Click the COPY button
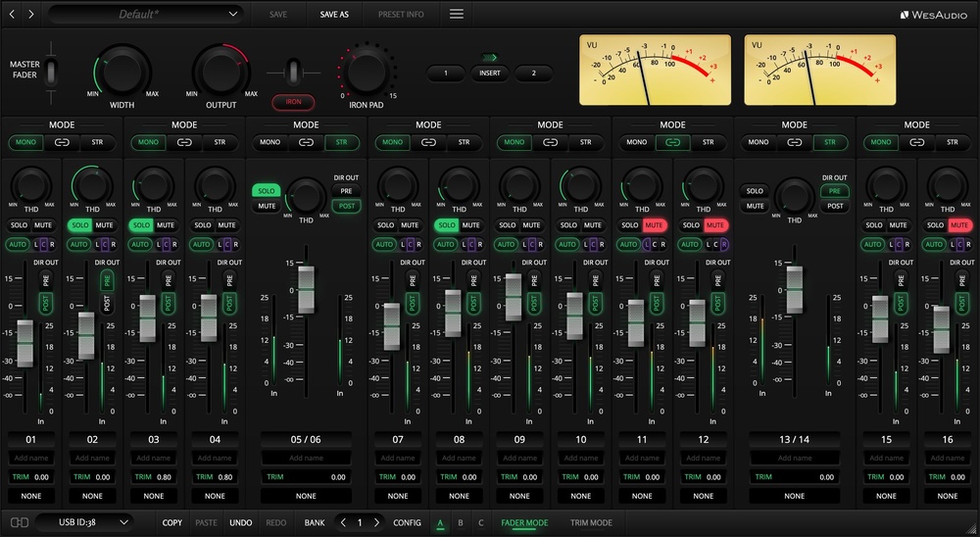 point(172,523)
